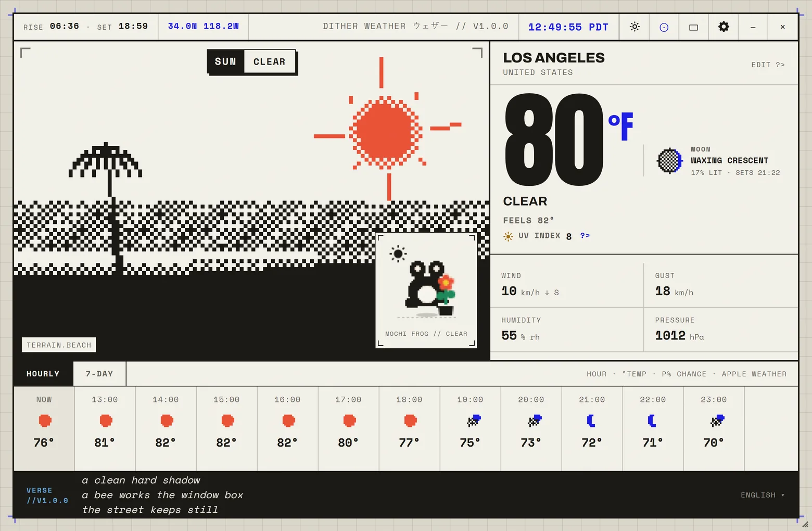Open settings with the gear icon
The height and width of the screenshot is (531, 812).
point(724,27)
